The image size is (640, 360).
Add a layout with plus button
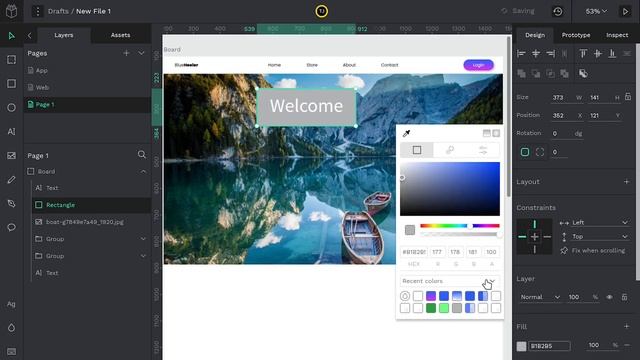pos(627,182)
